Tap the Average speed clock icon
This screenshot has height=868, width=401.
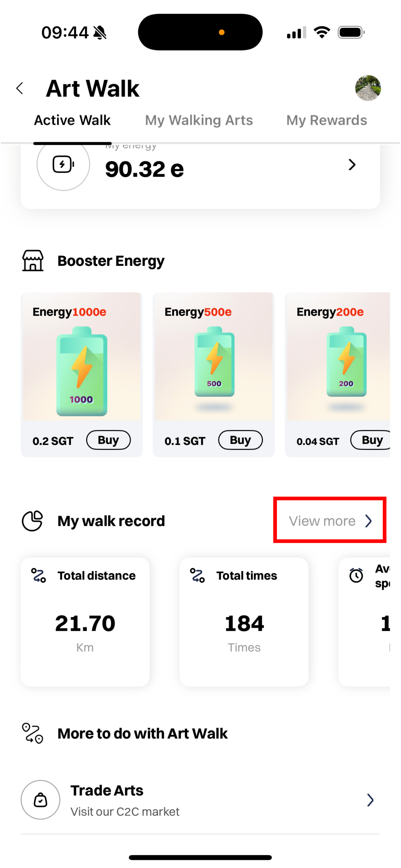click(x=356, y=575)
